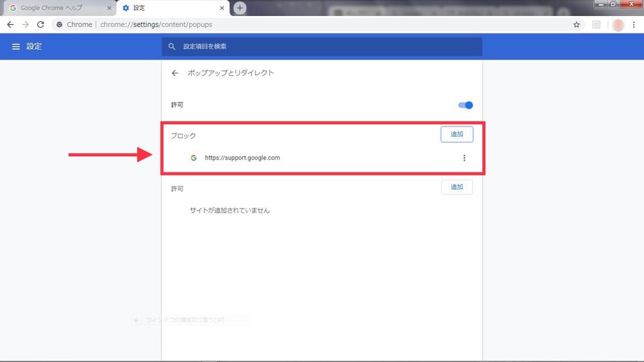Open more actions for support.google.com
Screen dimensions: 644x362
[x=464, y=158]
